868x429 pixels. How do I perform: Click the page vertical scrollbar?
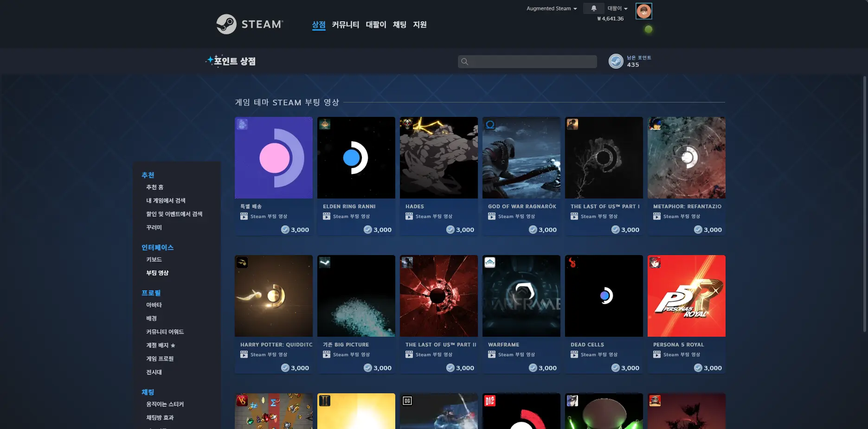pos(865,204)
